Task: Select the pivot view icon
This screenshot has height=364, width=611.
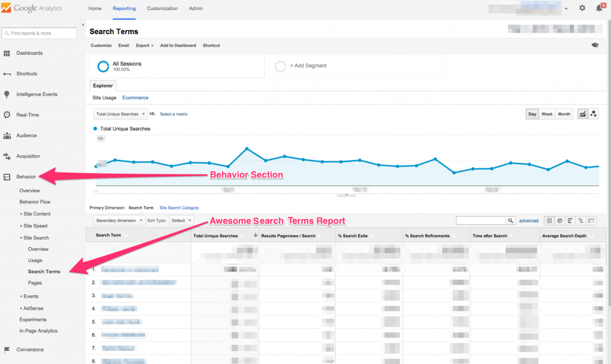Action: pyautogui.click(x=591, y=221)
